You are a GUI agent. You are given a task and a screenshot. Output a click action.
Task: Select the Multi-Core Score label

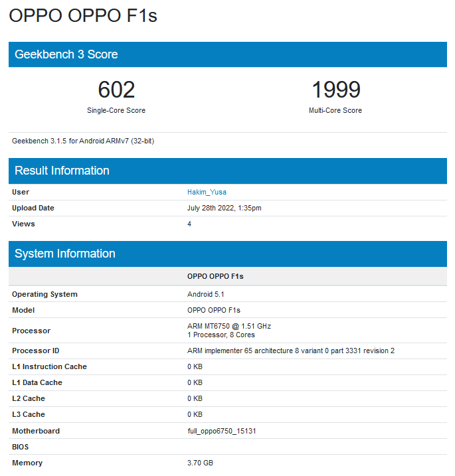coord(335,110)
